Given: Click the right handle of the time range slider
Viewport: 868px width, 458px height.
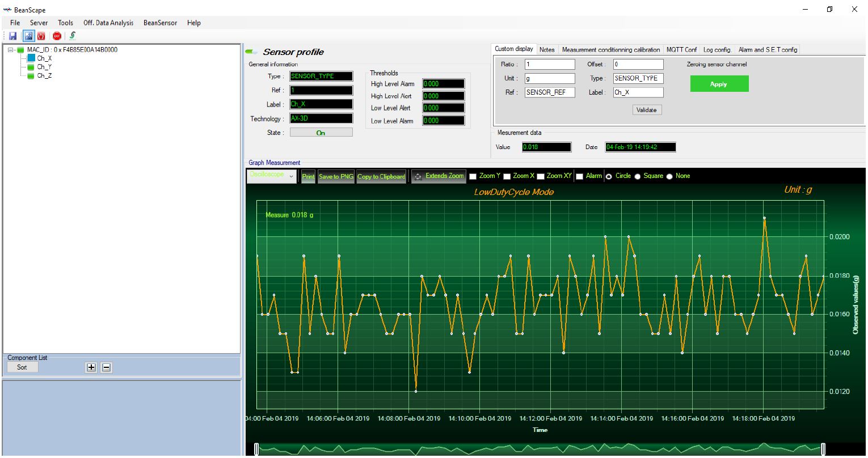Looking at the screenshot, I should [824, 449].
